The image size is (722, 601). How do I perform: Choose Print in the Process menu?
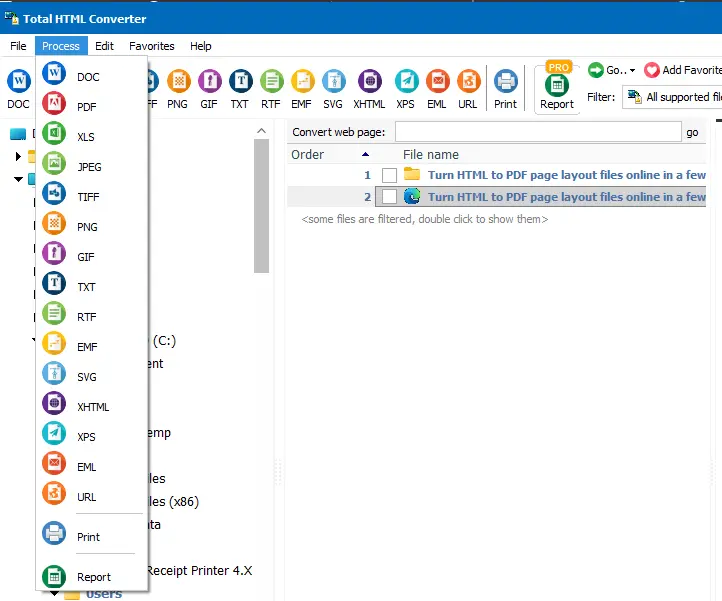coord(91,536)
